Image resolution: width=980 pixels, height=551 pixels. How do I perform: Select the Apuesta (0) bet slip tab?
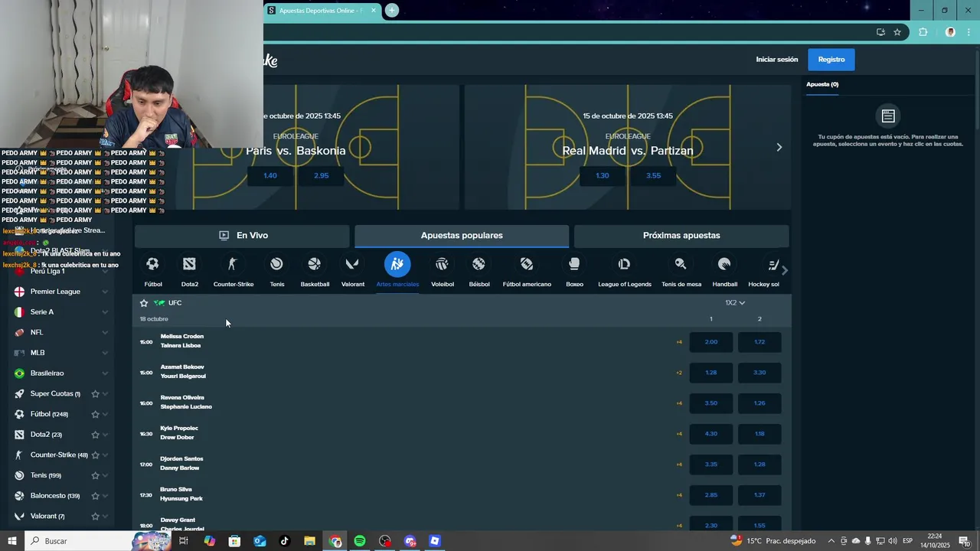coord(822,84)
